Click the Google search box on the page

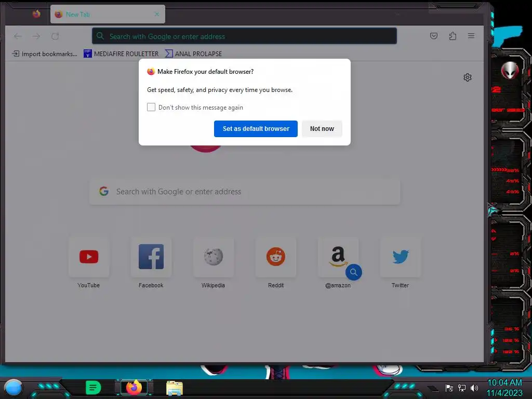click(x=245, y=191)
